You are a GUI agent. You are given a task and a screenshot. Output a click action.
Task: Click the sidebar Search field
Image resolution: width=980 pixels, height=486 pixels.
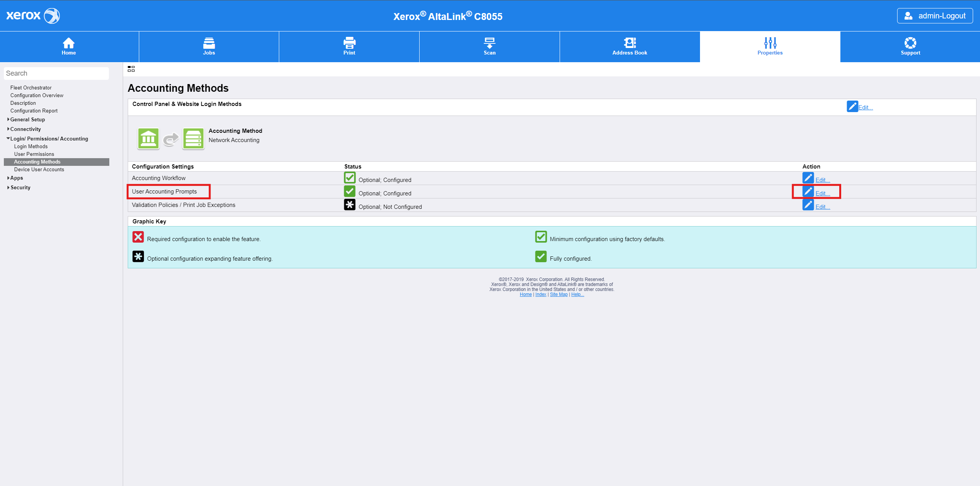pyautogui.click(x=56, y=73)
